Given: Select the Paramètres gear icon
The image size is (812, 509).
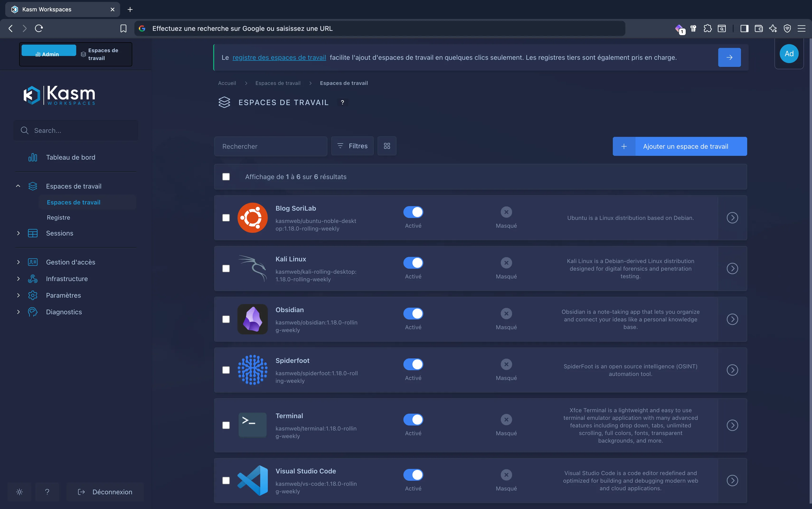Looking at the screenshot, I should pyautogui.click(x=32, y=295).
